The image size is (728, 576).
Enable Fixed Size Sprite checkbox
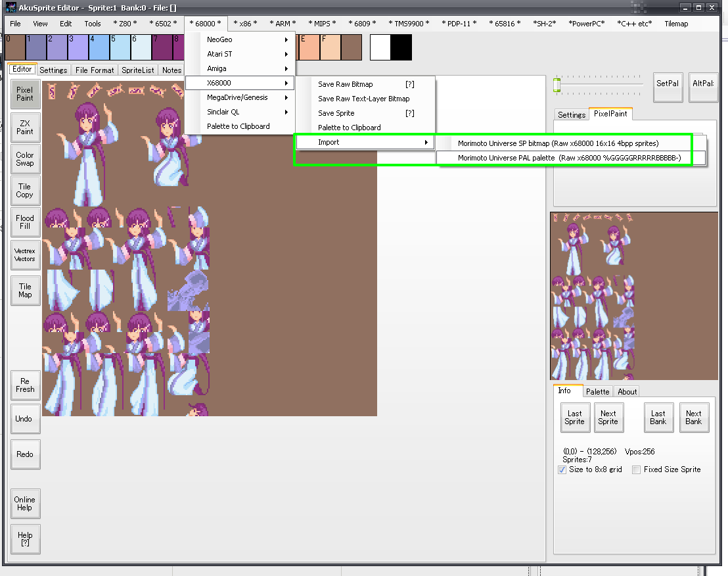(637, 469)
